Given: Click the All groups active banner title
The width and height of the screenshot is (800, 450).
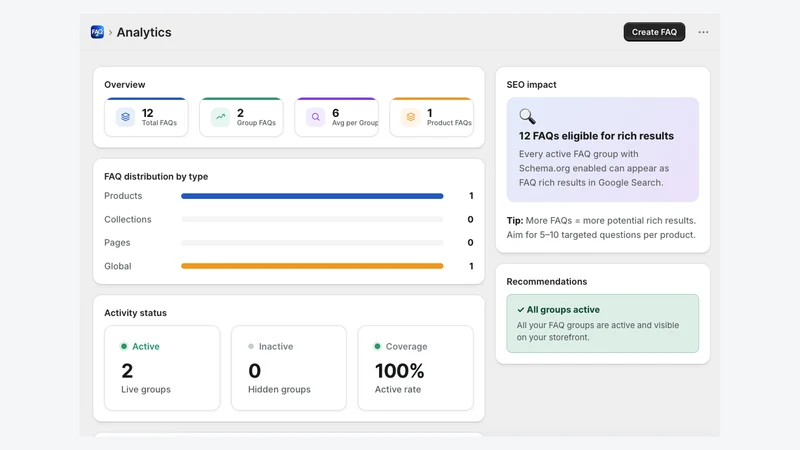Looking at the screenshot, I should pyautogui.click(x=563, y=310).
